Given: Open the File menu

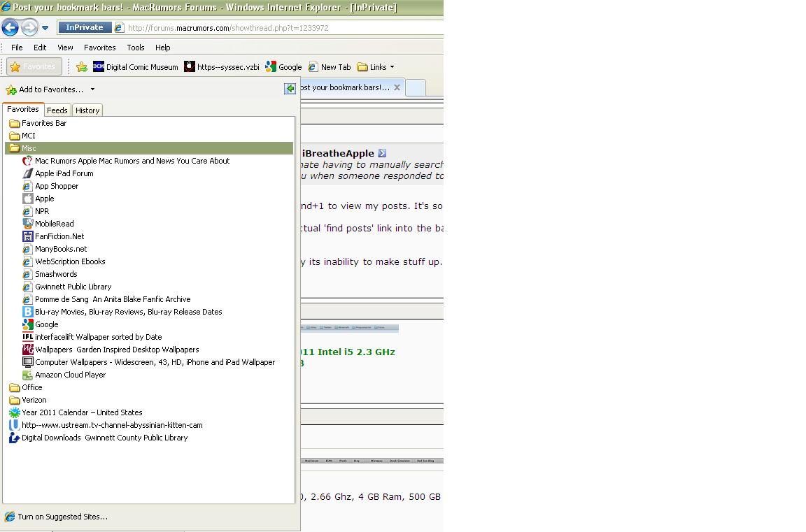Looking at the screenshot, I should [x=17, y=48].
